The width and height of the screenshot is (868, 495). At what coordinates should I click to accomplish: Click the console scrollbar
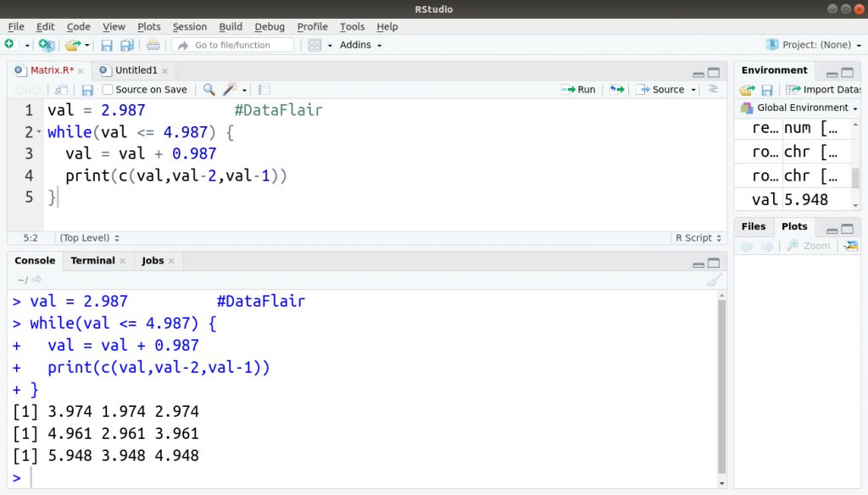[x=722, y=386]
